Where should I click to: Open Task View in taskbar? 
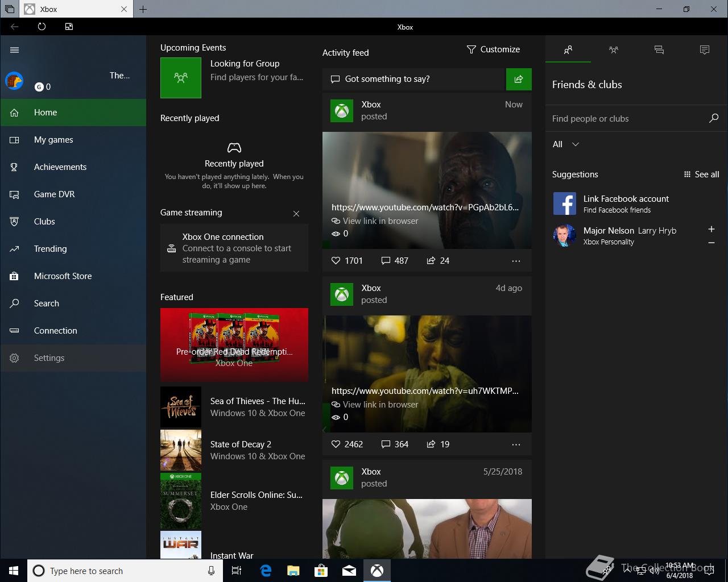tap(237, 571)
